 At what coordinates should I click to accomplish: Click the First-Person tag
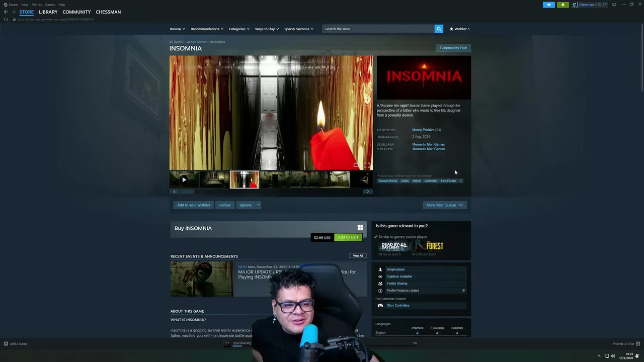point(448,180)
